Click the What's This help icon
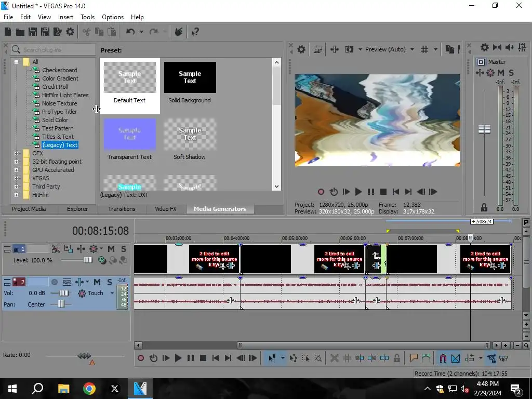This screenshot has height=399, width=532. 195,32
